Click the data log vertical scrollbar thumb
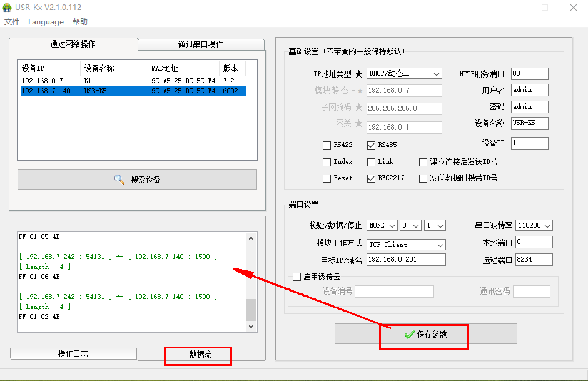This screenshot has width=588, height=381. click(251, 309)
